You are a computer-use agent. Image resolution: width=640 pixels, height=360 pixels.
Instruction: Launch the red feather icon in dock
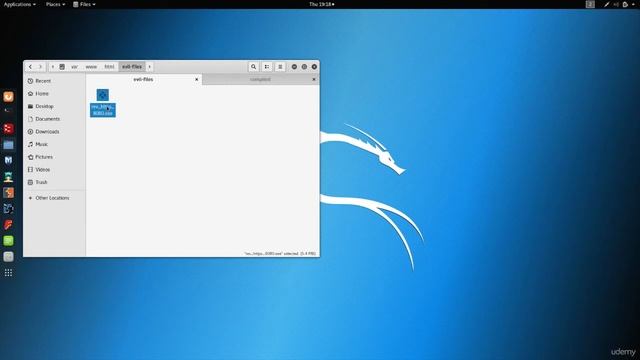[8, 224]
